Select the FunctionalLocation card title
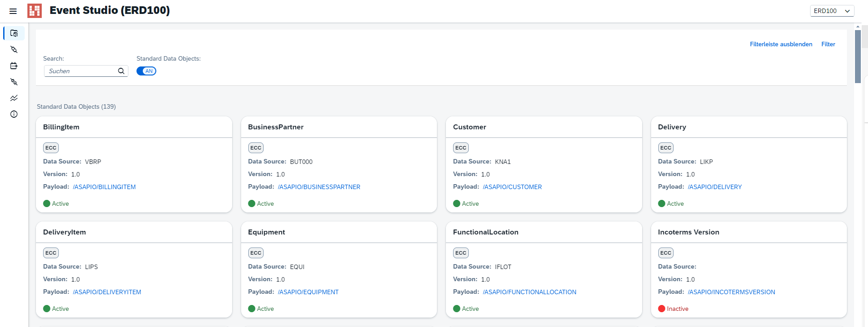 [485, 232]
